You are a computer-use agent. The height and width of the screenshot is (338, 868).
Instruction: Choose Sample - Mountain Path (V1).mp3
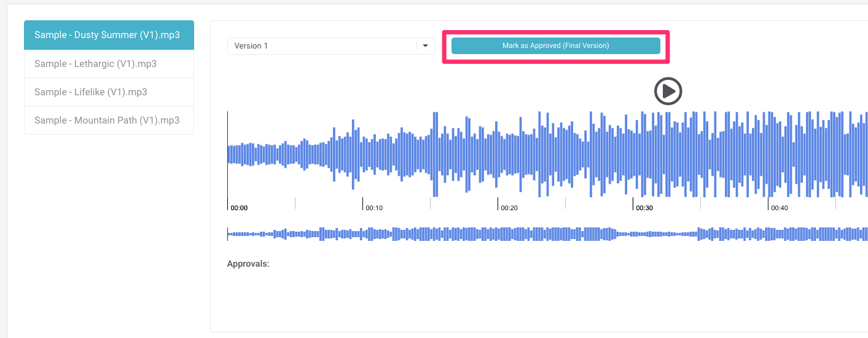pyautogui.click(x=107, y=120)
